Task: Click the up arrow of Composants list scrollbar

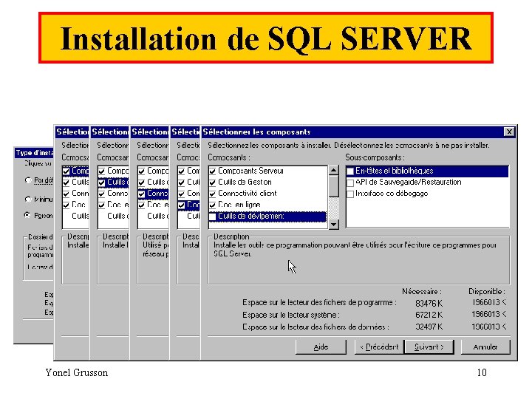Action: tap(334, 171)
